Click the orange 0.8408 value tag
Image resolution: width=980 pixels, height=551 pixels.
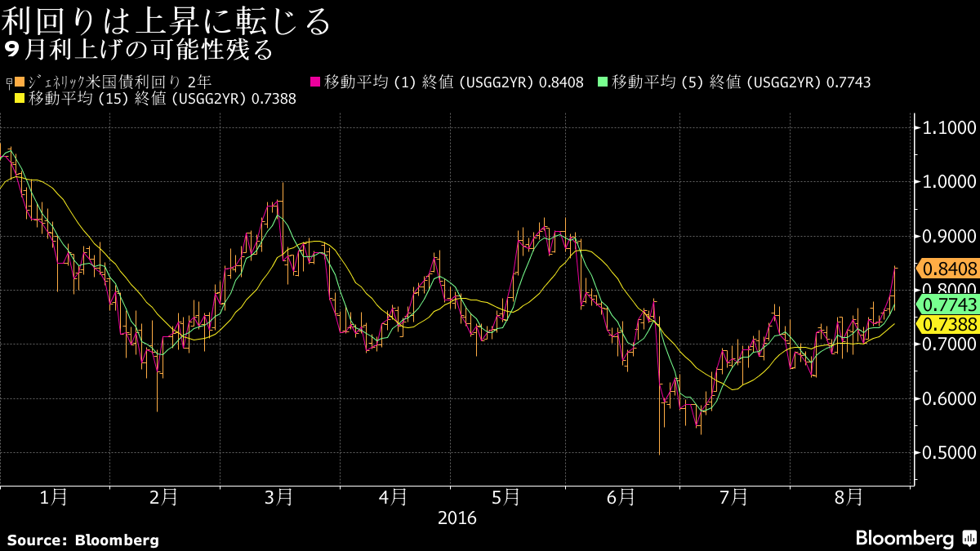[x=949, y=269]
